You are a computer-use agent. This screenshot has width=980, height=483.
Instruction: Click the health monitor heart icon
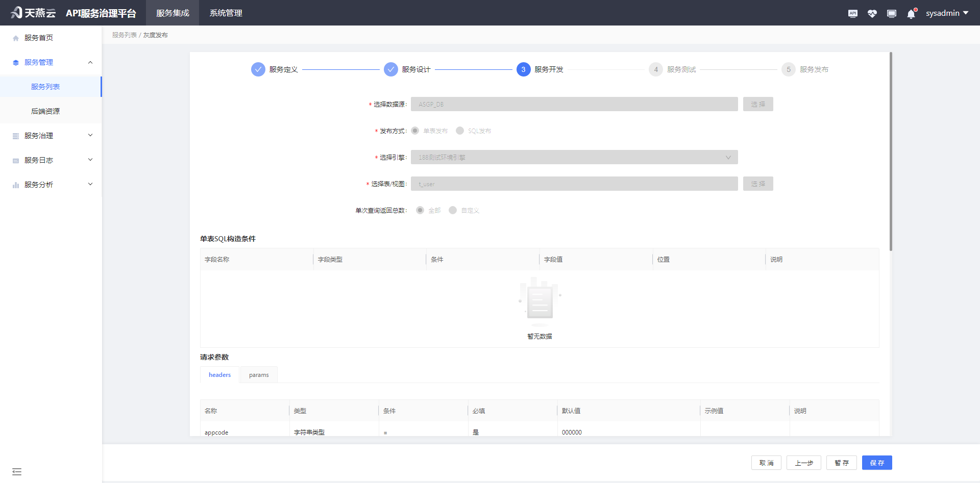[x=872, y=13]
